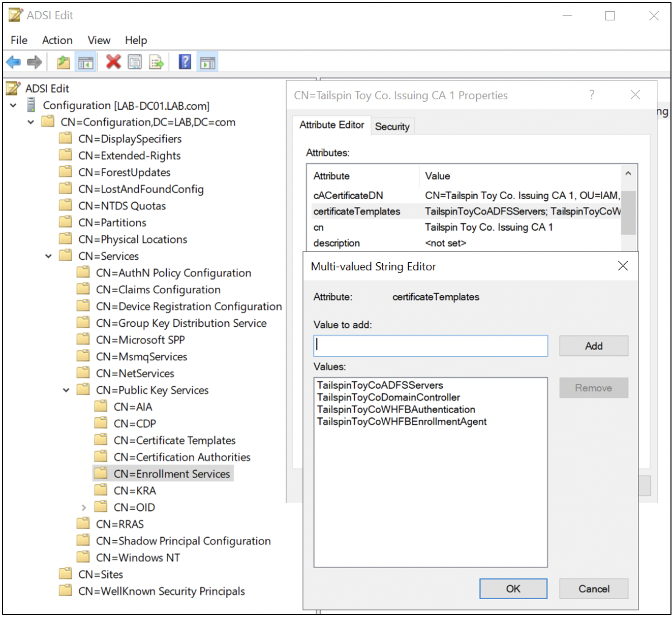
Task: Click the Export List toolbar icon
Action: pyautogui.click(x=157, y=63)
